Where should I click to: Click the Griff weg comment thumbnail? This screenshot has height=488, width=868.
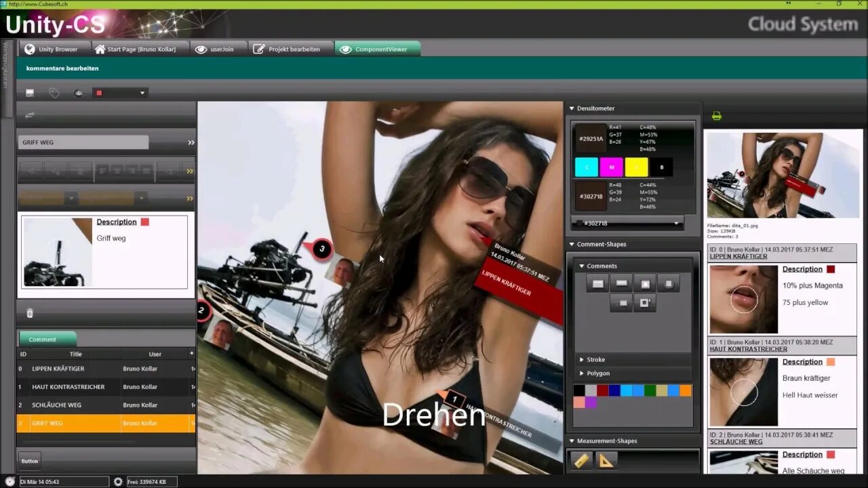coord(58,251)
